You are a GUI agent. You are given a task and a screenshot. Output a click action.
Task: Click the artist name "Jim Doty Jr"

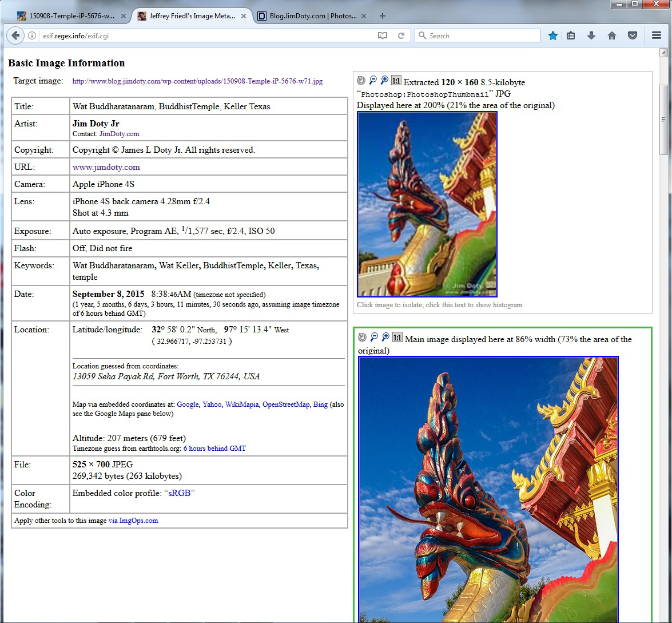click(x=96, y=124)
